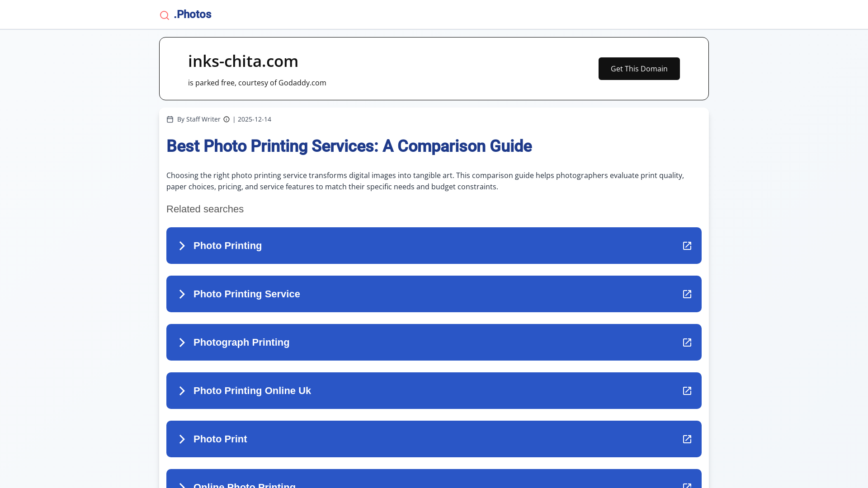This screenshot has height=488, width=868.
Task: Click chevron beside Photo Printing Online Uk
Action: (182, 391)
